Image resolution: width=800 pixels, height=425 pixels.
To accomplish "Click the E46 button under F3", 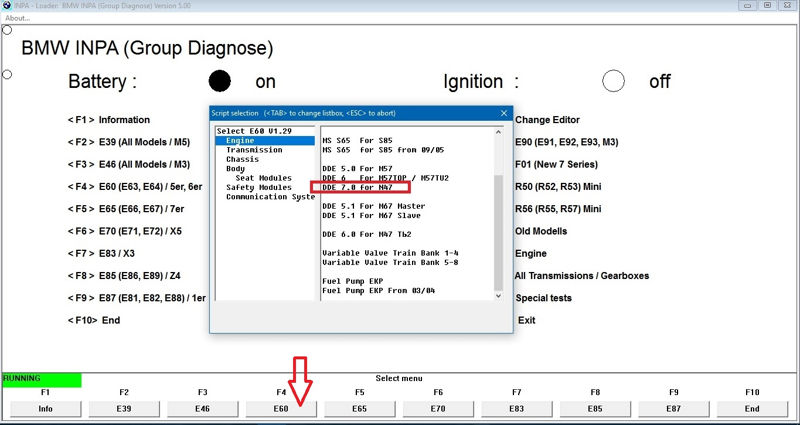I will point(202,409).
